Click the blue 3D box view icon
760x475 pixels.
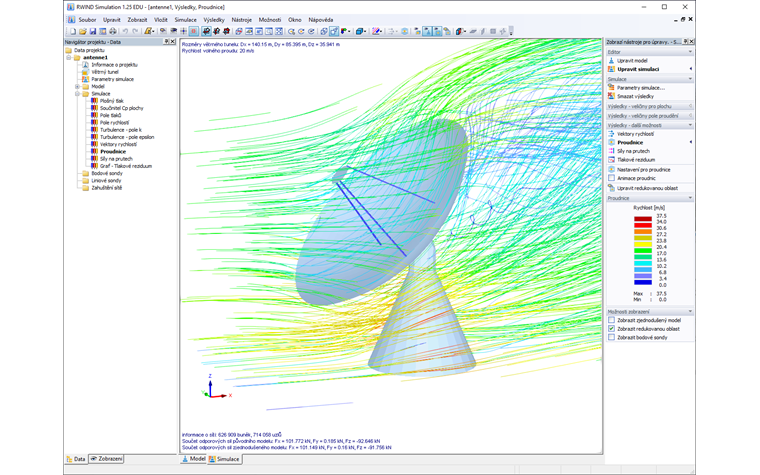(360, 32)
